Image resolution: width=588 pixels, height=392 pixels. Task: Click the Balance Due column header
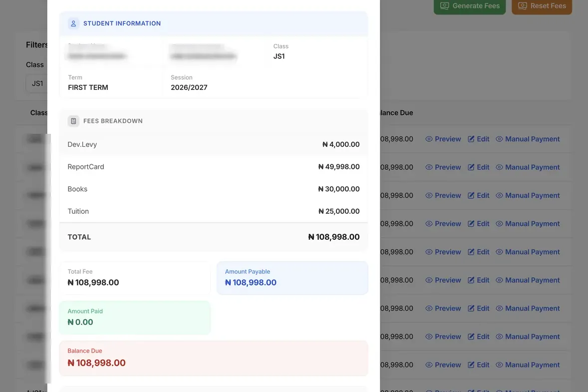[396, 112]
